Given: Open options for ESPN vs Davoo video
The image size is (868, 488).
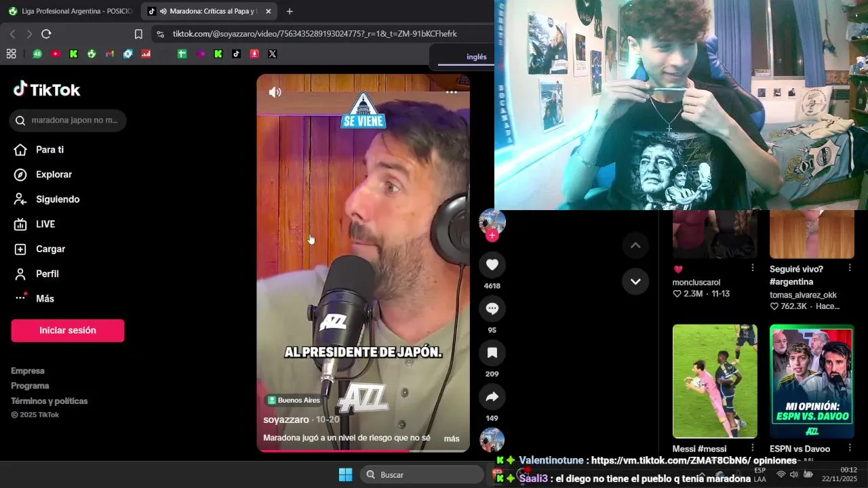Looking at the screenshot, I should tap(849, 448).
